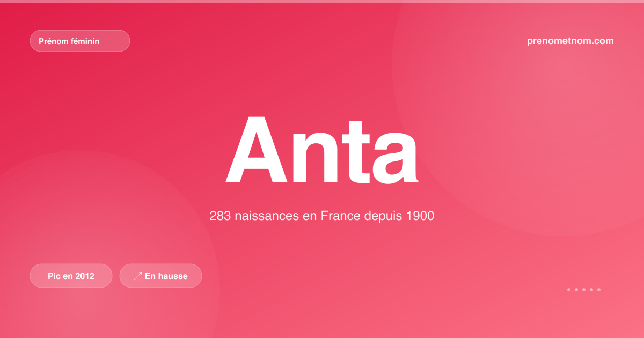Click the 'Pic en 2012' pill

click(x=71, y=276)
